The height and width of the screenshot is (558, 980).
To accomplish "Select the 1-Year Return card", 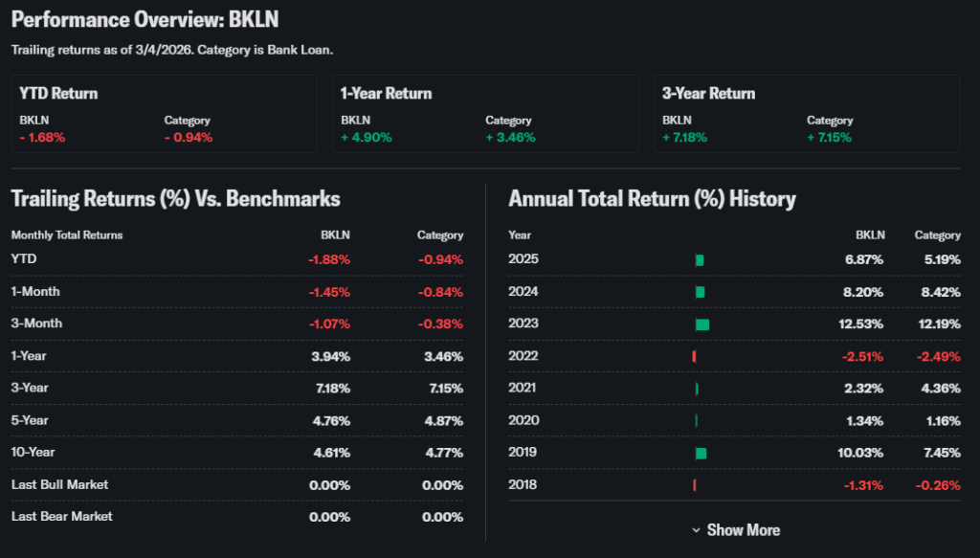I will [485, 114].
